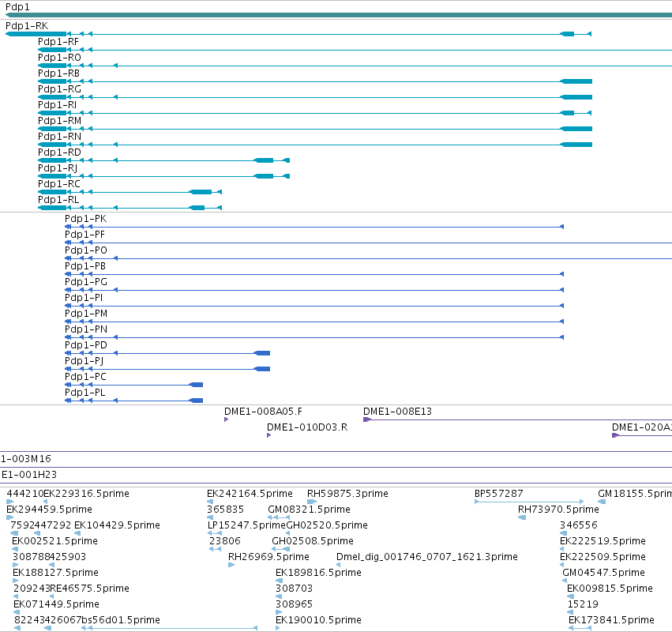672x632 pixels.
Task: Click the Pdp1-PM protein label
Action: [x=86, y=314]
